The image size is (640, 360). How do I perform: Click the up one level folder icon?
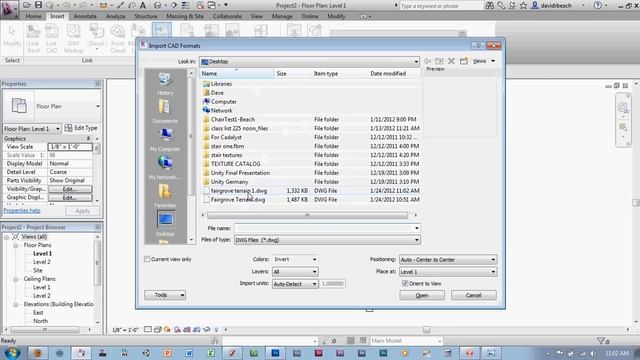point(439,61)
